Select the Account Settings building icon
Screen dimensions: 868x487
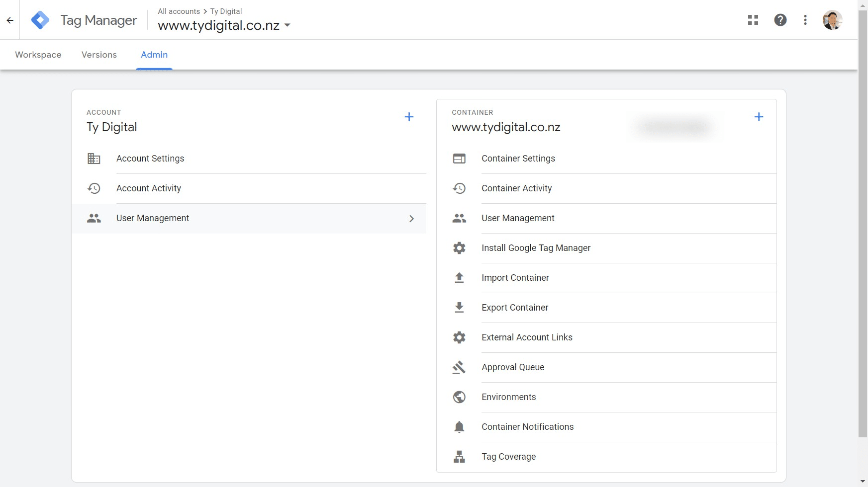point(94,159)
